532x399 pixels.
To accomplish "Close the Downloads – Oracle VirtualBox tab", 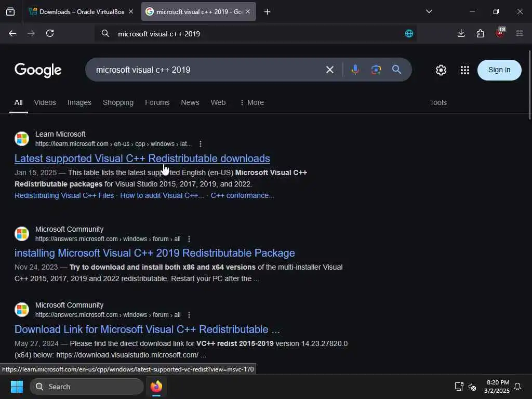I will (x=131, y=11).
